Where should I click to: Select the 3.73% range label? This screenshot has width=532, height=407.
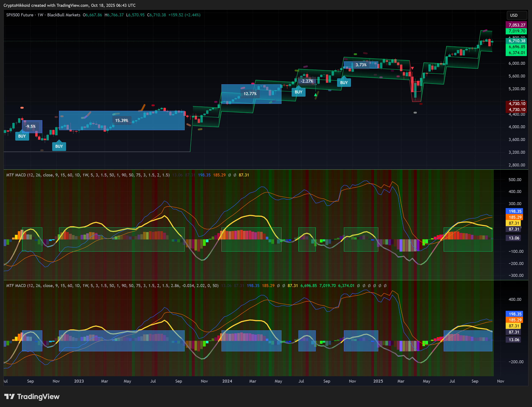(361, 65)
